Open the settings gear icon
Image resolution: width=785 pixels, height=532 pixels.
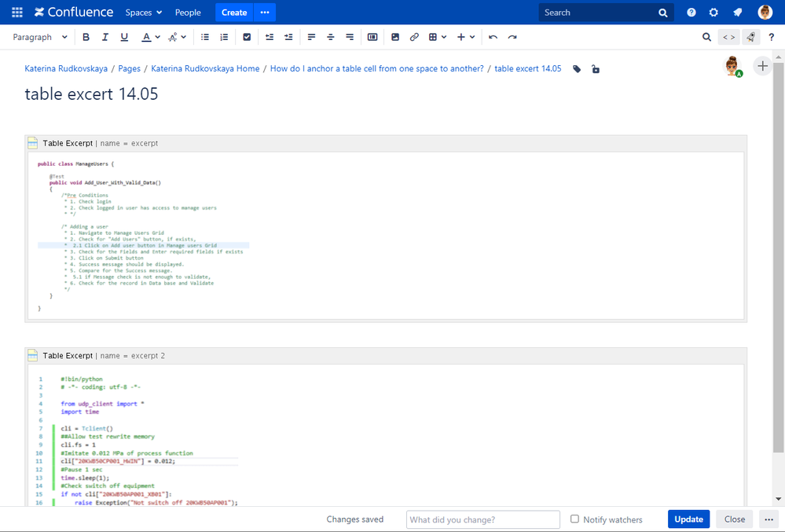[713, 13]
